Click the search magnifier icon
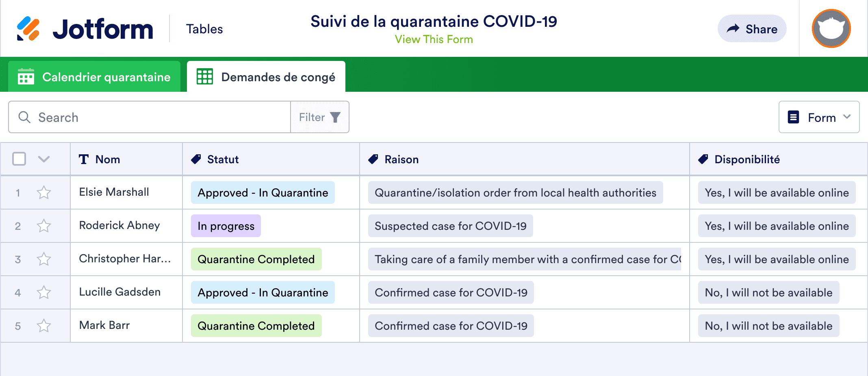868x376 pixels. [24, 117]
